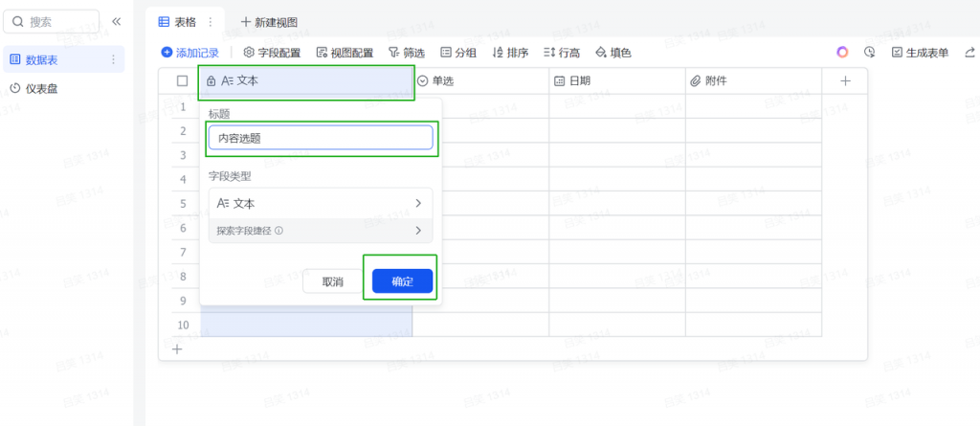Select row number 5

tap(183, 204)
